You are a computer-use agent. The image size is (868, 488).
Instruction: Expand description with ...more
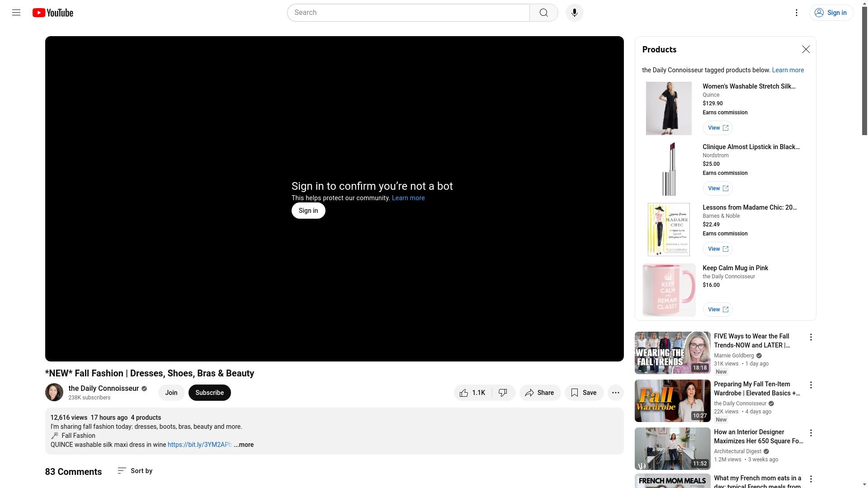244,445
